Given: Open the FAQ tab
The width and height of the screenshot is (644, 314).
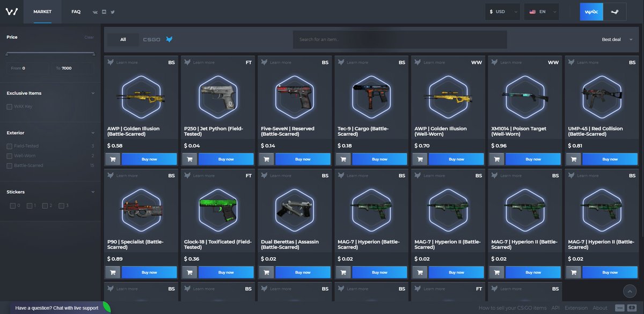Looking at the screenshot, I should click(x=76, y=12).
